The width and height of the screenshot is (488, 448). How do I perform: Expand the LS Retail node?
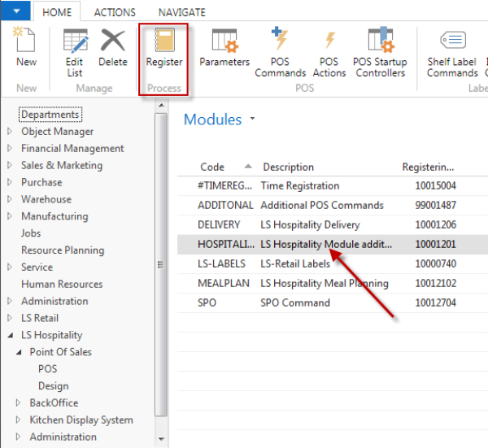[10, 318]
